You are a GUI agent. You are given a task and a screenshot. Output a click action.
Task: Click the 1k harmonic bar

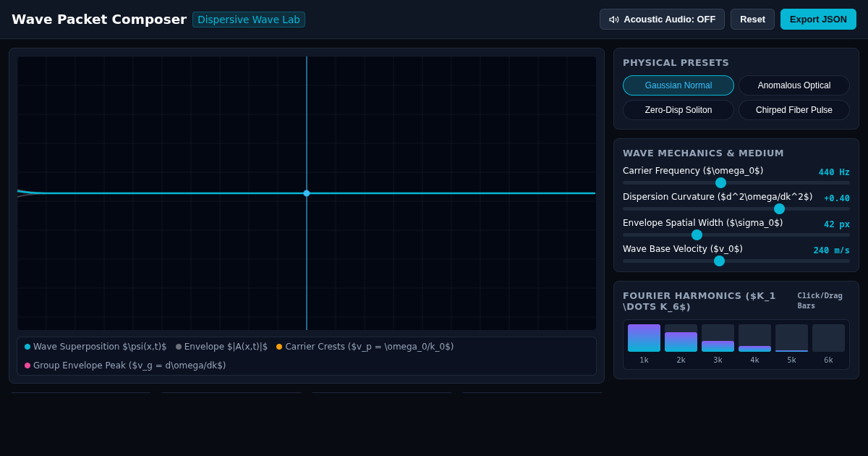click(644, 338)
